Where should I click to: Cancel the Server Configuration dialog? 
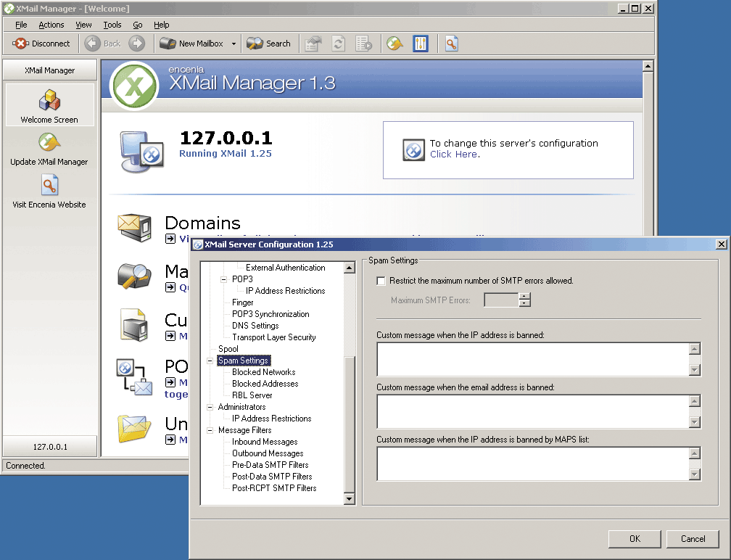tap(693, 539)
